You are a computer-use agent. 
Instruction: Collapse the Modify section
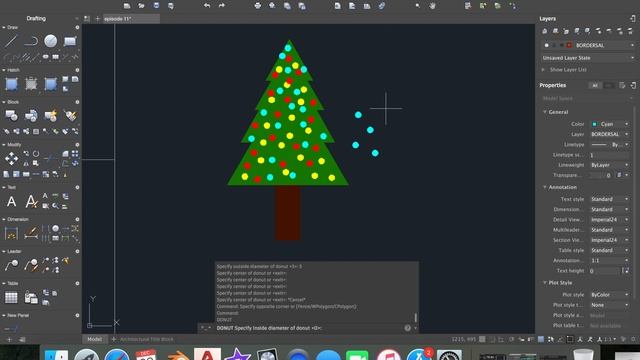pos(4,145)
